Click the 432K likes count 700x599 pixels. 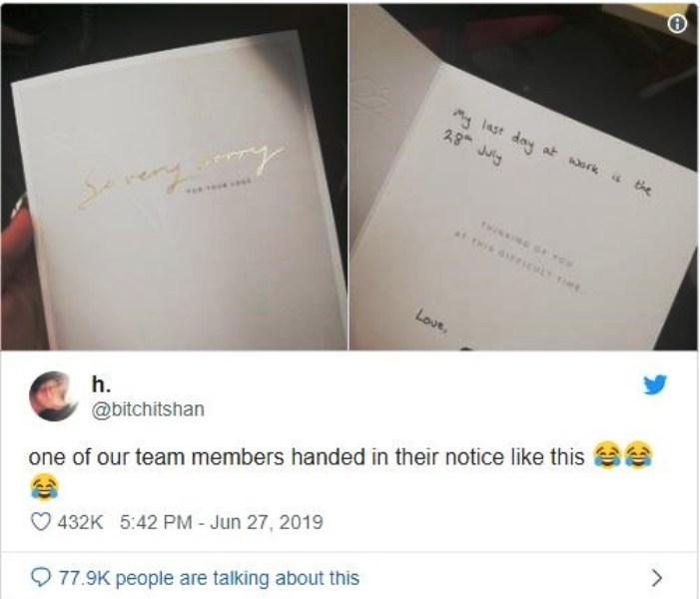tap(81, 522)
